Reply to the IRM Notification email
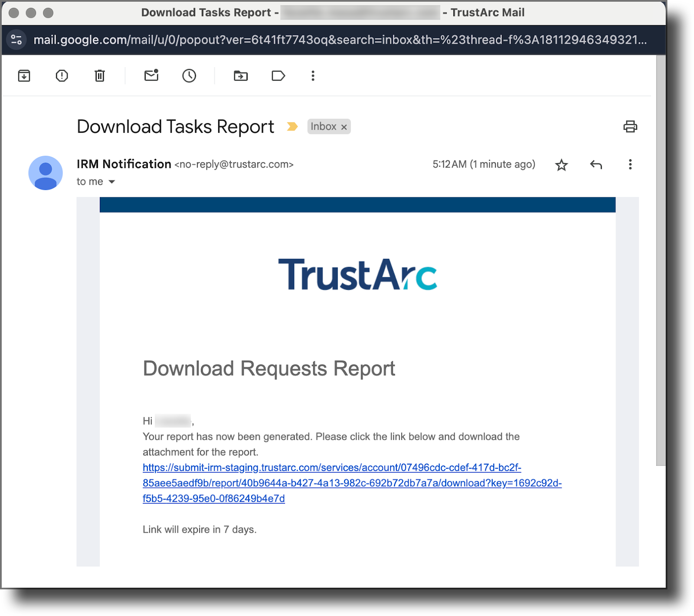The image size is (694, 616). coord(596,165)
